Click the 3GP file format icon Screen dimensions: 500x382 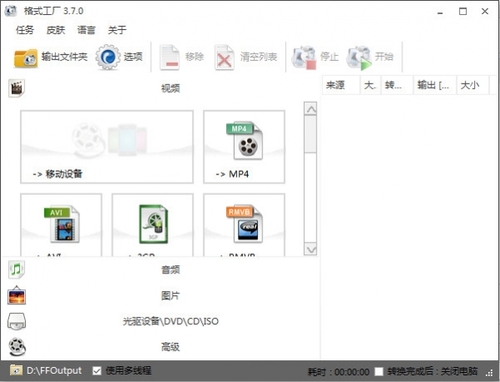click(153, 224)
